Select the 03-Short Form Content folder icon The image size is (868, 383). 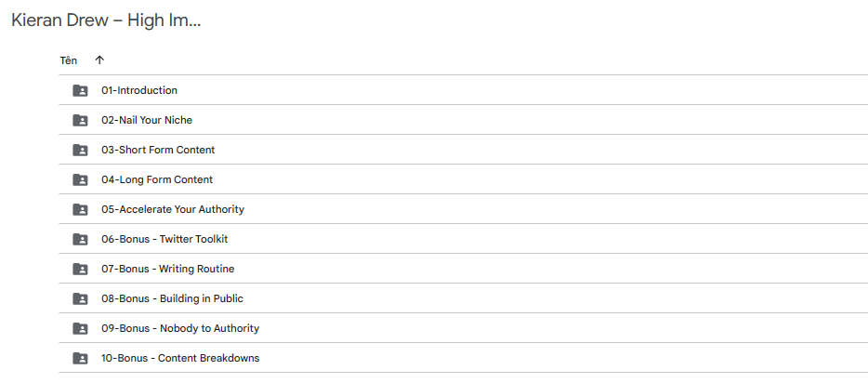click(80, 150)
